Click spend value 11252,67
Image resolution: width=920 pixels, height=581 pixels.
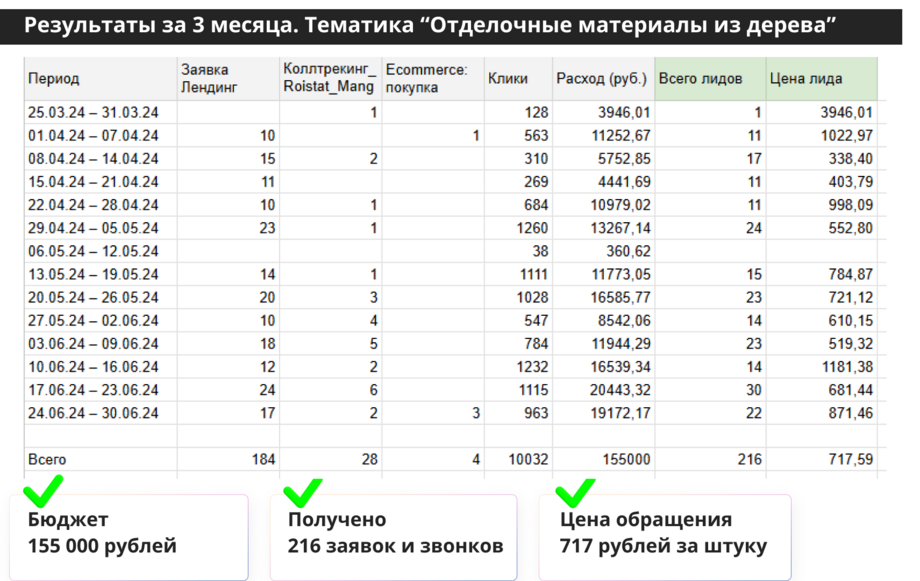[x=621, y=136]
